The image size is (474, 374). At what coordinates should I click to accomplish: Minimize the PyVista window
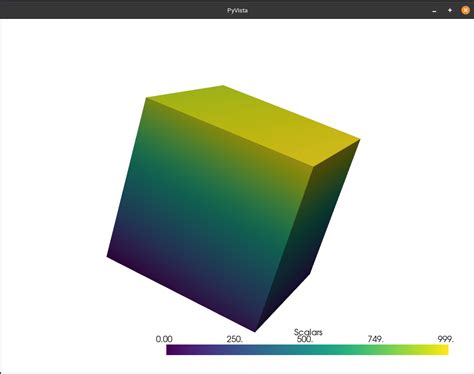tap(434, 11)
